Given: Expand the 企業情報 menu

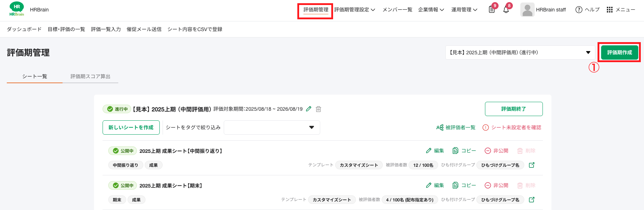Looking at the screenshot, I should [x=431, y=10].
